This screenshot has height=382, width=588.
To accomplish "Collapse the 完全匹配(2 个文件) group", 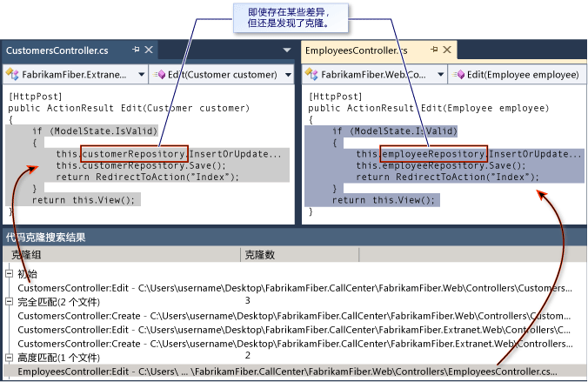I will pos(10,301).
